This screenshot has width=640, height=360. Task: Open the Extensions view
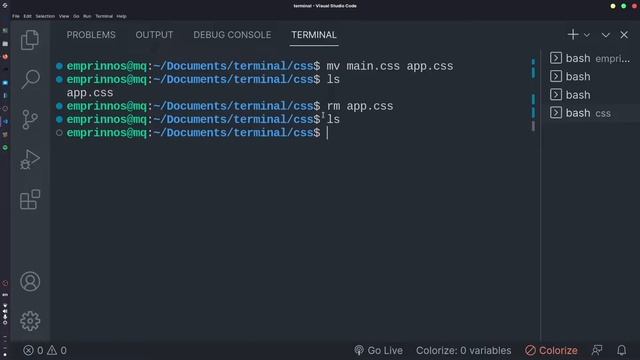pos(30,199)
